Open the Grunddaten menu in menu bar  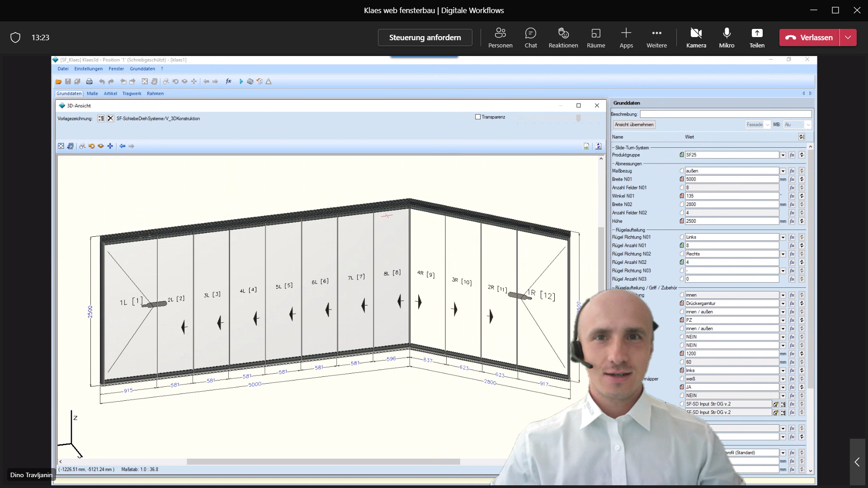click(x=142, y=69)
